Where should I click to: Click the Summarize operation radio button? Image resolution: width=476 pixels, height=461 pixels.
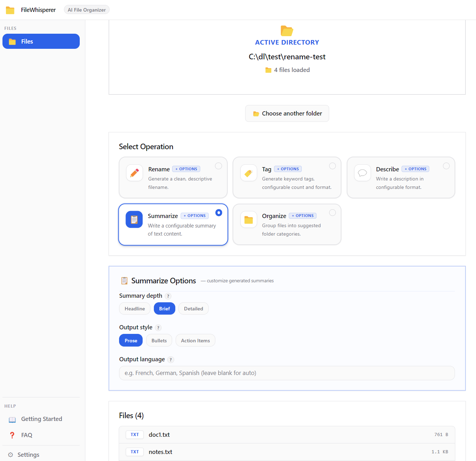click(219, 213)
